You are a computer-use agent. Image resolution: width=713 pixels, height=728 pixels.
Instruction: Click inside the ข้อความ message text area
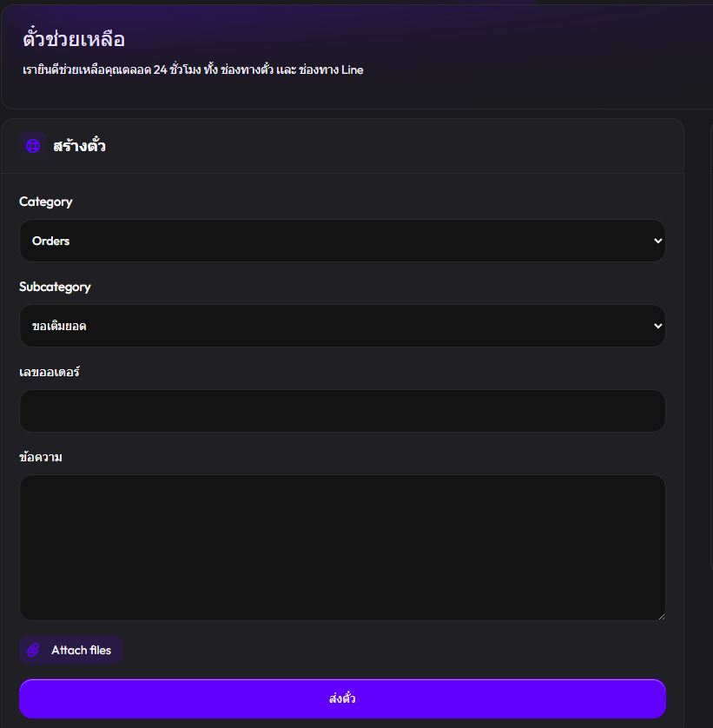342,547
